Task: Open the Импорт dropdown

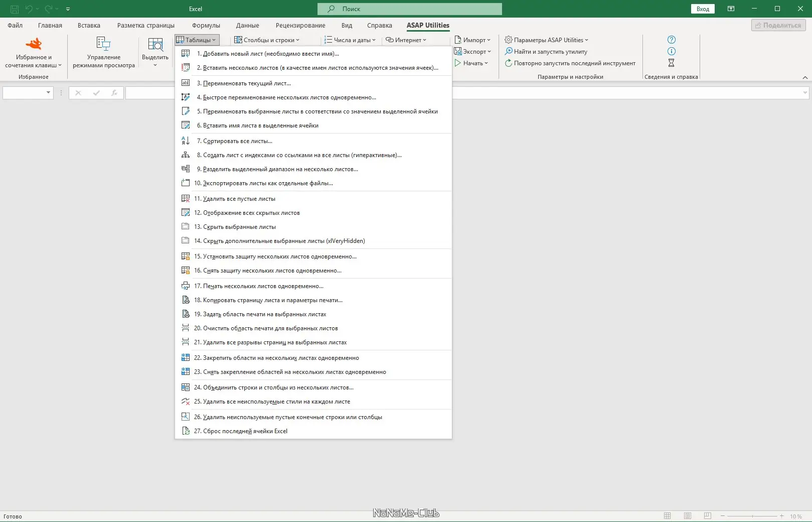Action: pos(472,40)
